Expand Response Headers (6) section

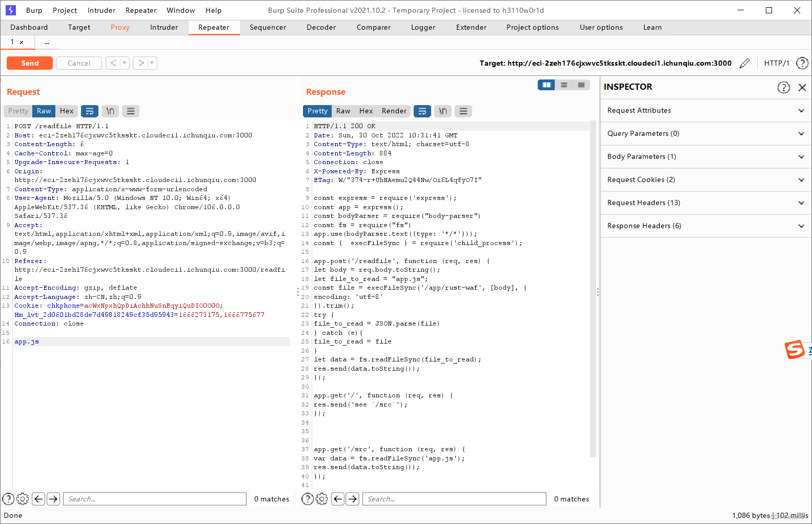click(706, 226)
